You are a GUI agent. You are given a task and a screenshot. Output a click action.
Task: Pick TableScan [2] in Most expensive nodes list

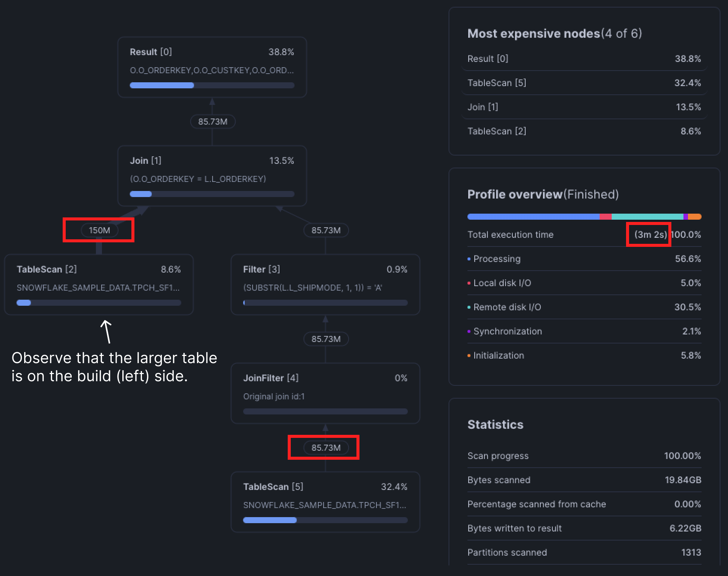point(584,131)
